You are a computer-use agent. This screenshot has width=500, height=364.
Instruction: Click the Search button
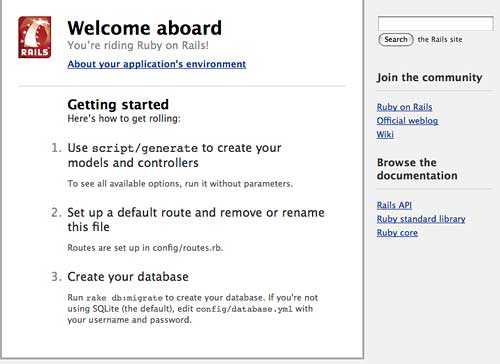pyautogui.click(x=396, y=39)
